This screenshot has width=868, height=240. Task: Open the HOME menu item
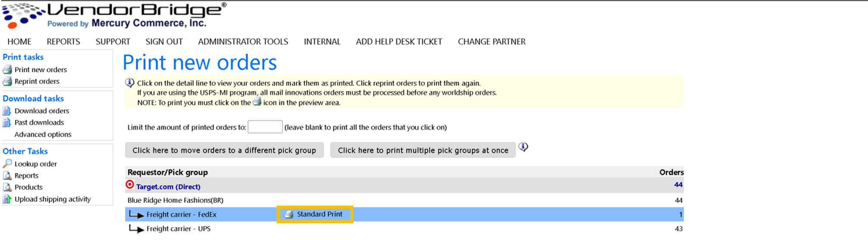(19, 42)
